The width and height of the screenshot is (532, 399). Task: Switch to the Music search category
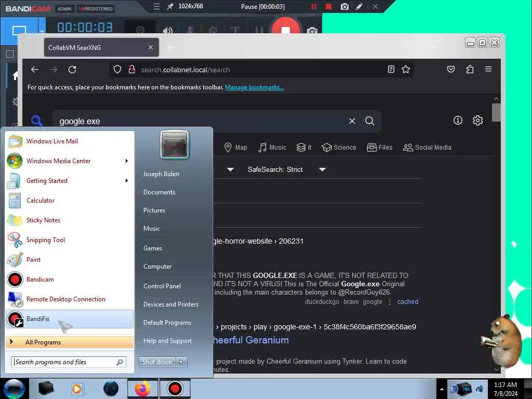272,148
